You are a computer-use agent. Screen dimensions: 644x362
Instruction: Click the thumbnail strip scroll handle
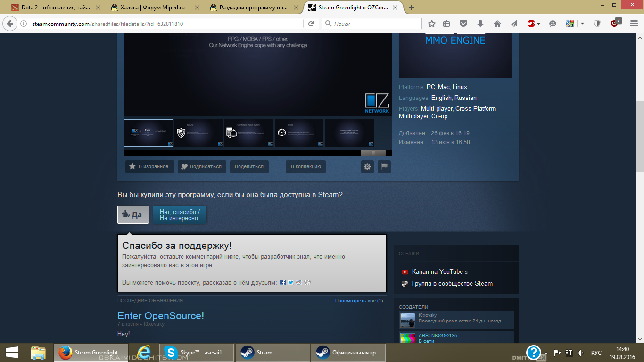coord(373,153)
